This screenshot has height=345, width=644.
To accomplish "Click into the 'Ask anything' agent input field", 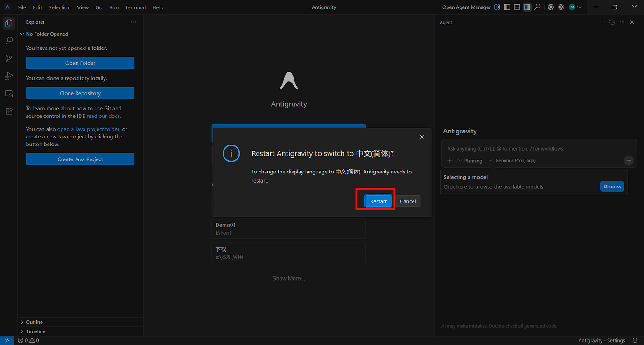I will [539, 149].
